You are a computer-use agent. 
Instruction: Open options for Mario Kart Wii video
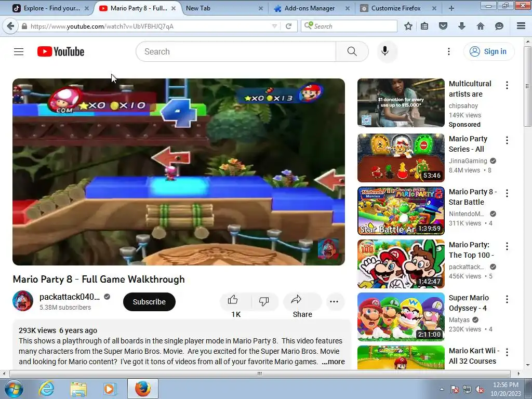507,352
